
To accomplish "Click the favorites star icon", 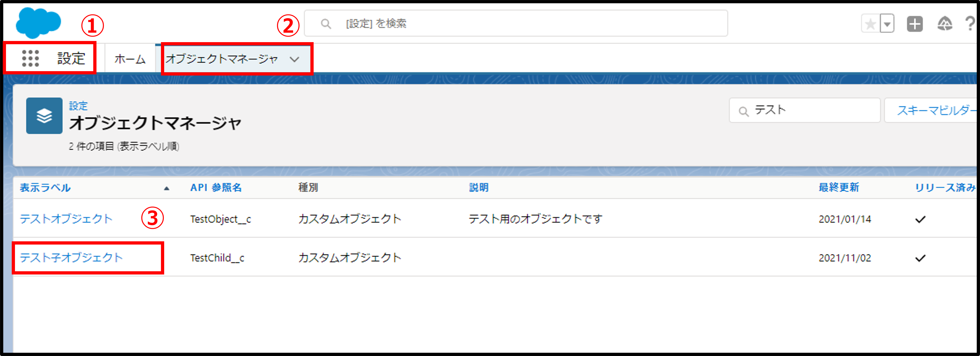I will click(x=870, y=24).
